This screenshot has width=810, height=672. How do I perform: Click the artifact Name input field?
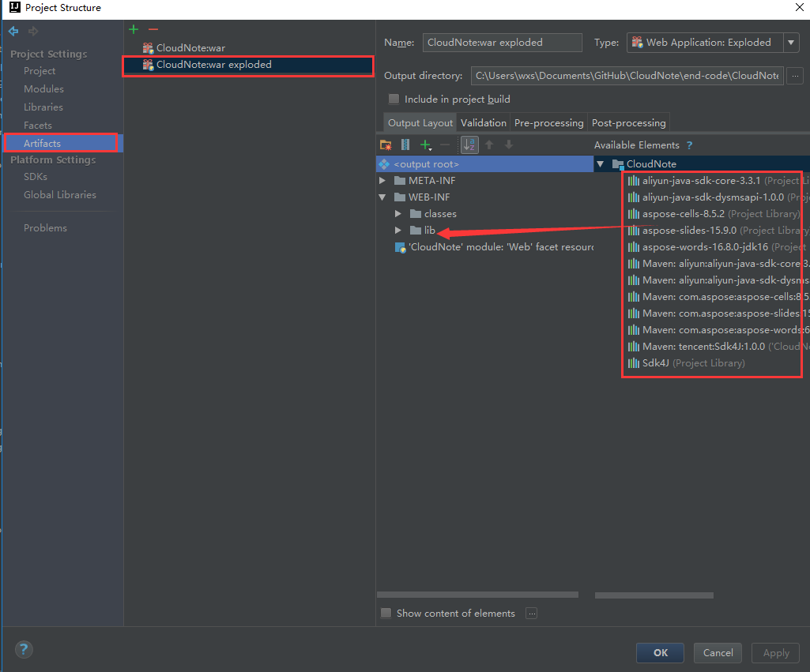coord(502,43)
